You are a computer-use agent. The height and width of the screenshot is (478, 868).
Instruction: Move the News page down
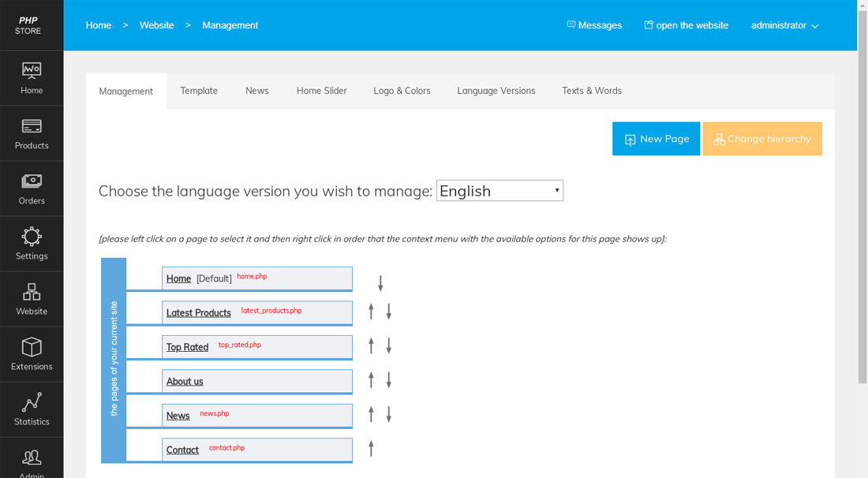pos(389,414)
